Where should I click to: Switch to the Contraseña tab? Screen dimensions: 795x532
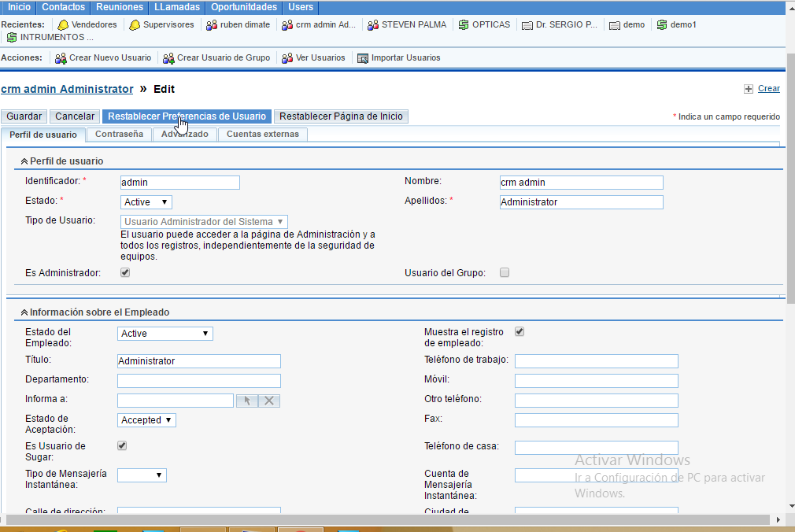click(x=119, y=135)
